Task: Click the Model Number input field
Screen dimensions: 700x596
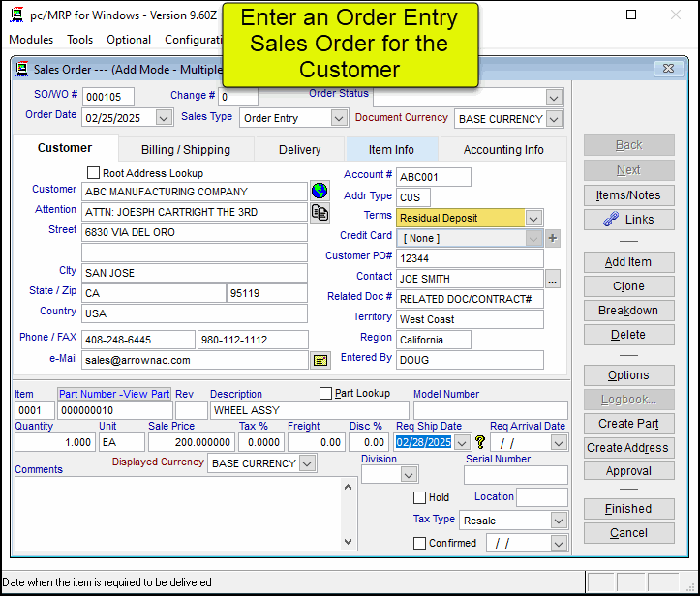Action: coord(491,410)
